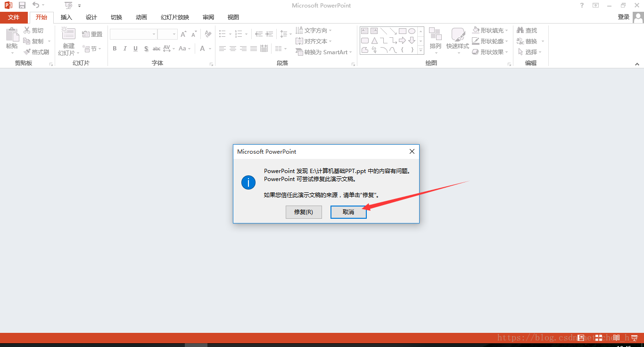Open the Aa change case dropdown
The image size is (644, 347).
(x=184, y=49)
